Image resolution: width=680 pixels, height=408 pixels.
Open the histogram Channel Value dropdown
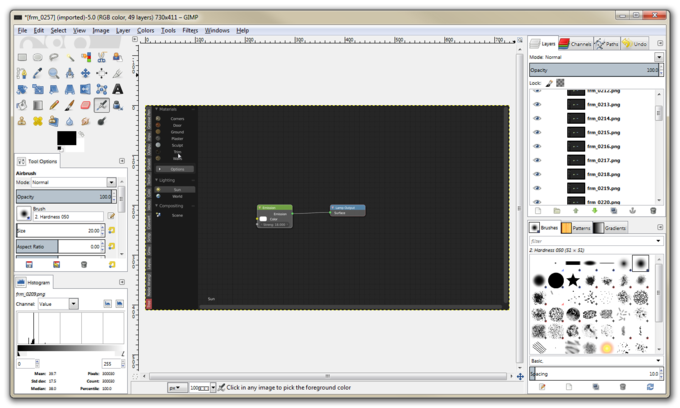(x=73, y=304)
